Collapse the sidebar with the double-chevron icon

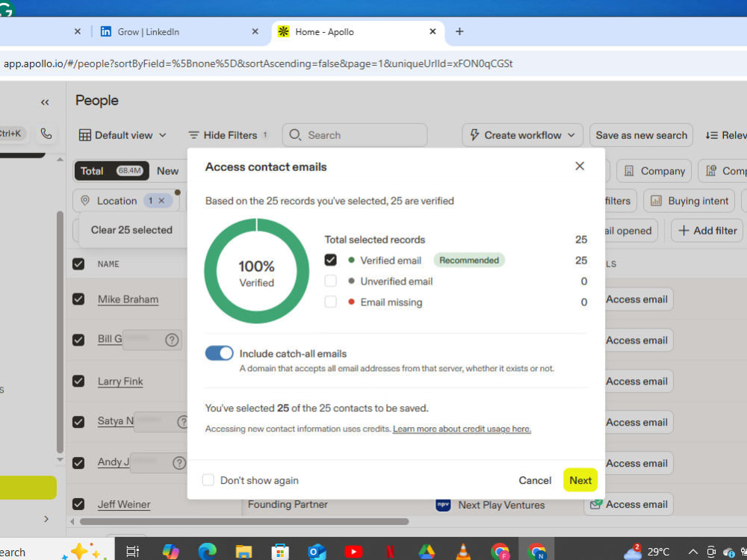click(x=45, y=102)
